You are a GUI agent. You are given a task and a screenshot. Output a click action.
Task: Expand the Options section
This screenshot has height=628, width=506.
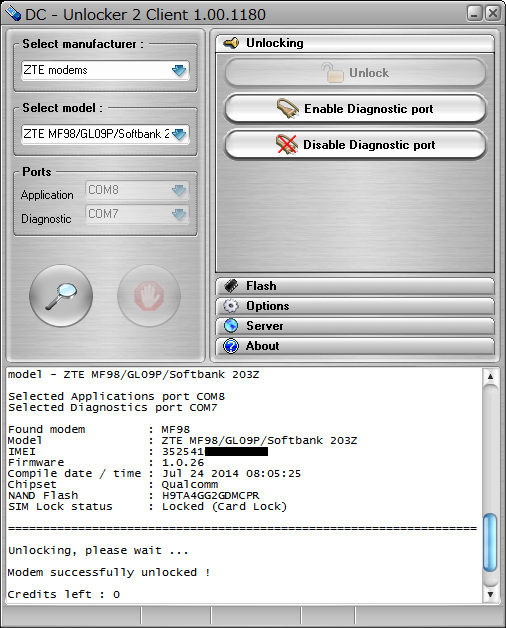coord(355,306)
